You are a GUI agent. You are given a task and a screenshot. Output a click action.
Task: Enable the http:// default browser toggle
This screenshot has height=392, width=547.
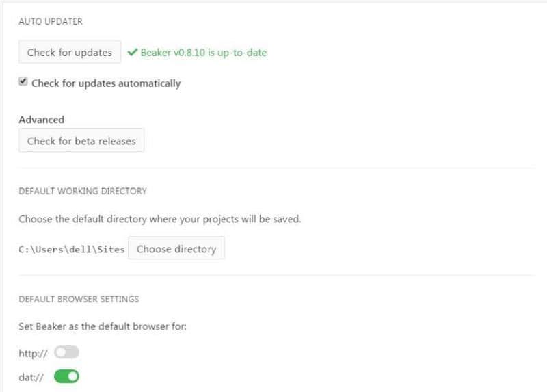66,352
